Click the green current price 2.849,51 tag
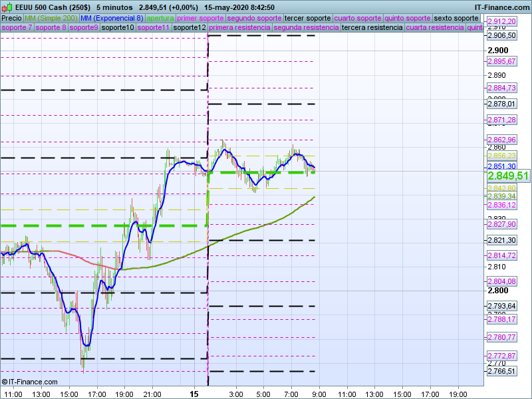The height and width of the screenshot is (399, 532). point(508,176)
